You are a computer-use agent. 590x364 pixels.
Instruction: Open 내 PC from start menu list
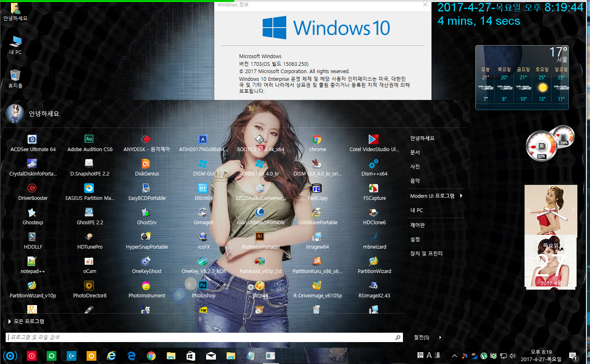[x=417, y=210]
